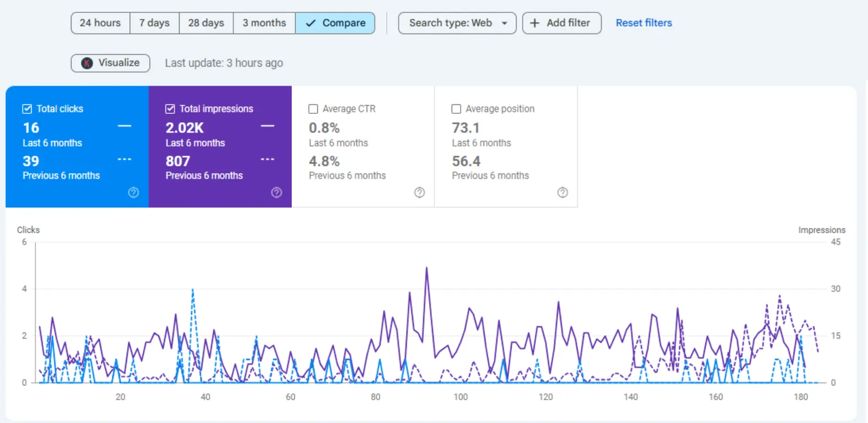Click the 20 mark on chart x-axis
Viewport: 868px width, 423px height.
click(x=120, y=397)
